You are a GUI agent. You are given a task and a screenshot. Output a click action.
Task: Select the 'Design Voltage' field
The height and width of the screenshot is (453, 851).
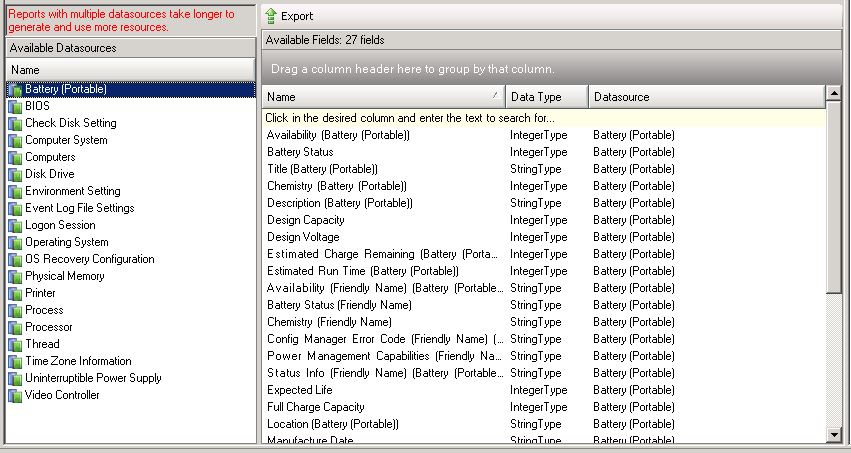[303, 237]
